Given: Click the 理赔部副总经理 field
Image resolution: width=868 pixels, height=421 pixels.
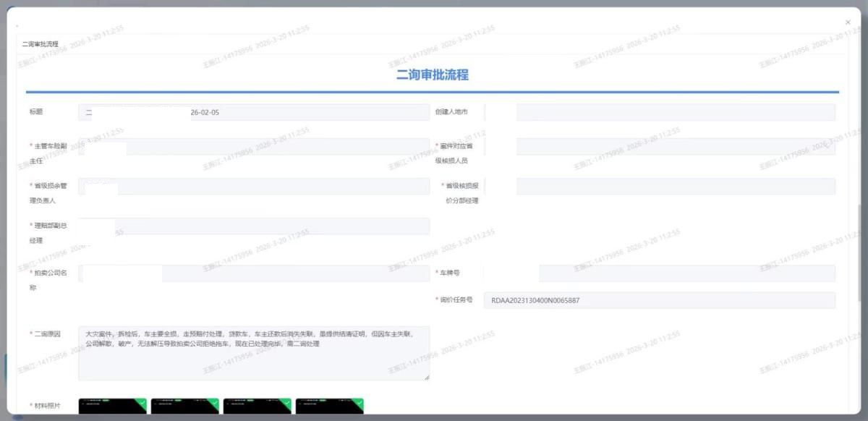Looking at the screenshot, I should pyautogui.click(x=253, y=226).
